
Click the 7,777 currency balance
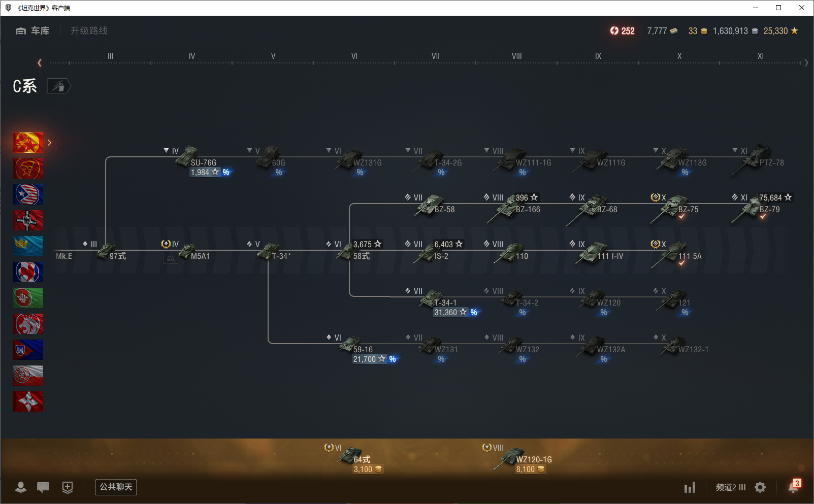(x=662, y=31)
